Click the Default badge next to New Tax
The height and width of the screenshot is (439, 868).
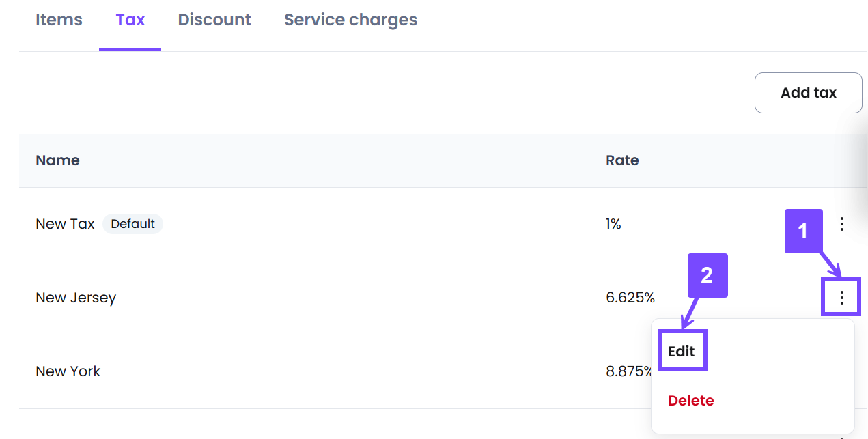coord(132,224)
